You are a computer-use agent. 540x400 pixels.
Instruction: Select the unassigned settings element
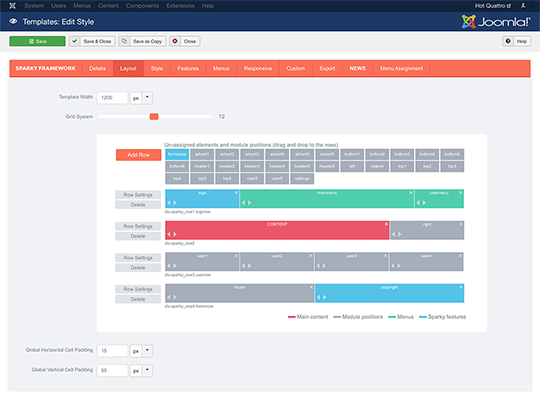pos(302,179)
